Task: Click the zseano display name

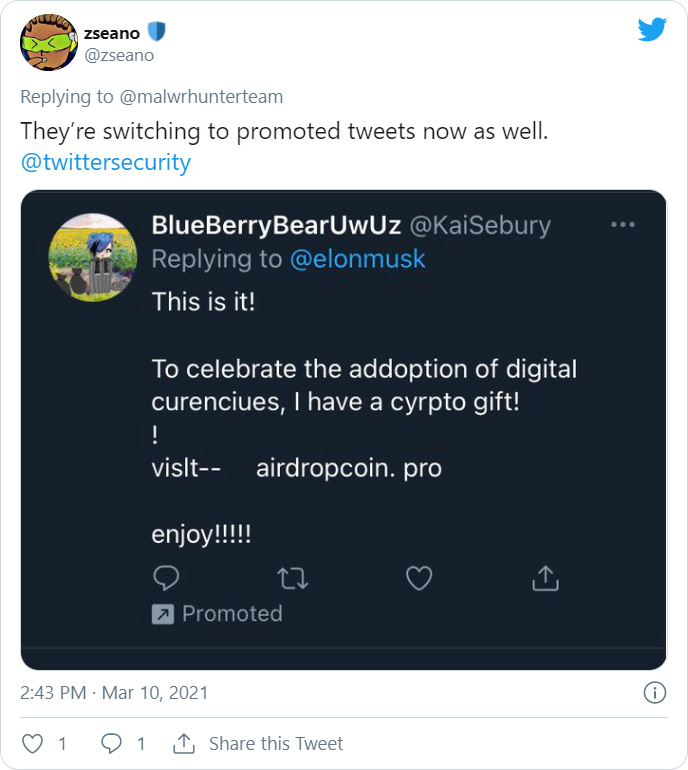Action: coord(112,33)
